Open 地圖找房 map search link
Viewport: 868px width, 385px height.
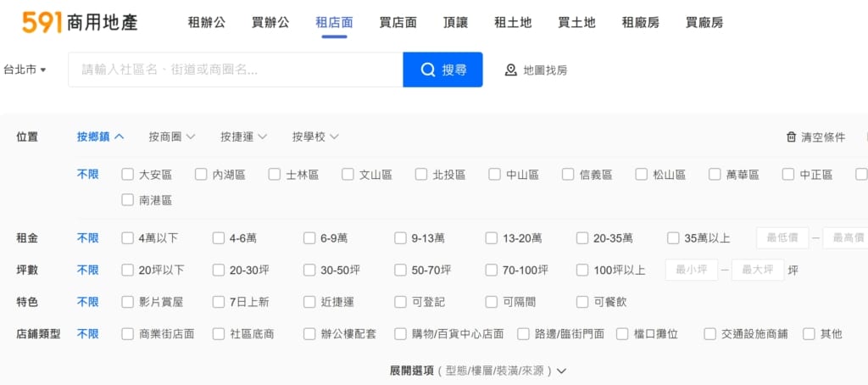[x=537, y=70]
